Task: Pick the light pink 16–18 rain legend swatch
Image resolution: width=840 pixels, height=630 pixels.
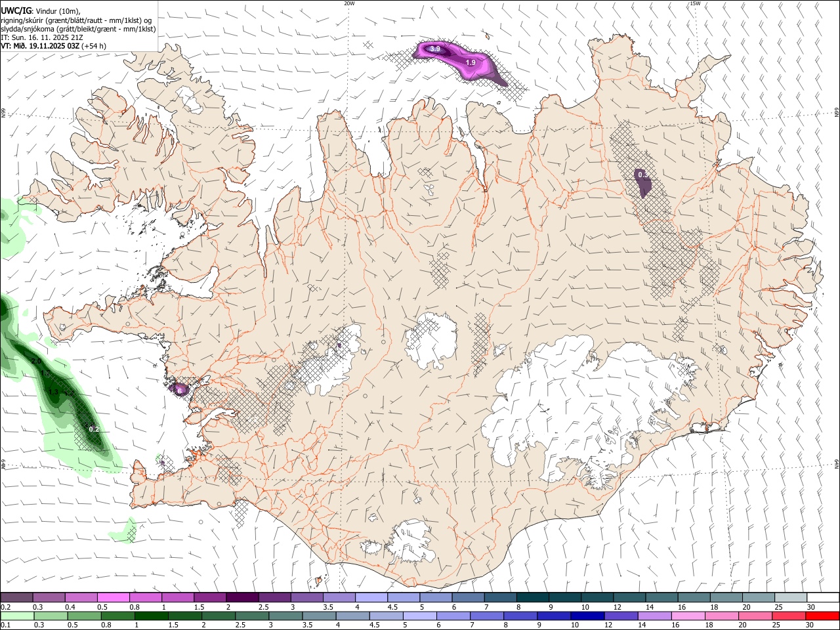Action: tap(688, 616)
